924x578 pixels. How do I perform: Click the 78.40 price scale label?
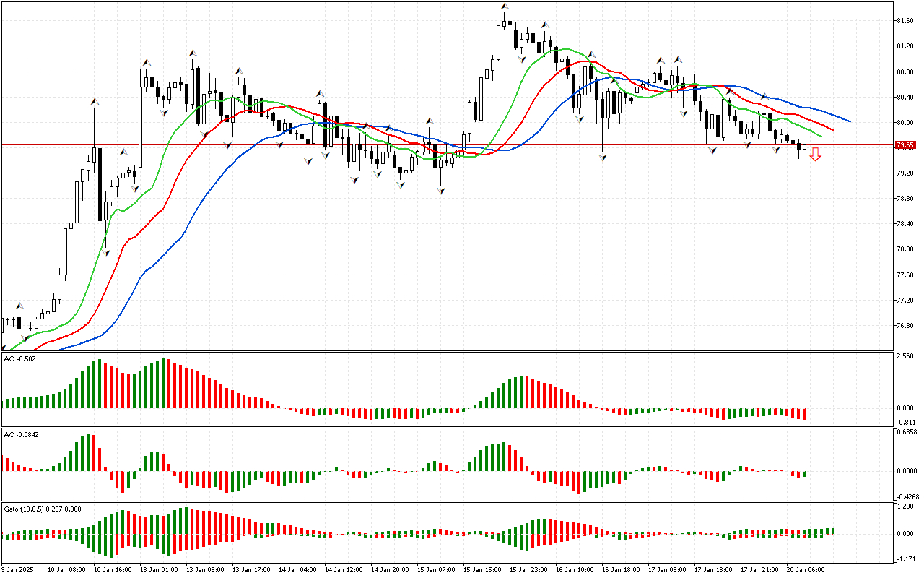[905, 224]
